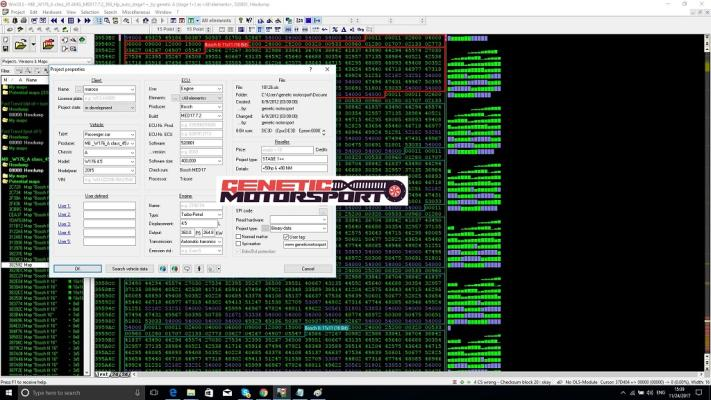Viewport: 711px width, 400px height.
Task: Click the open project folder icon
Action: (20, 45)
